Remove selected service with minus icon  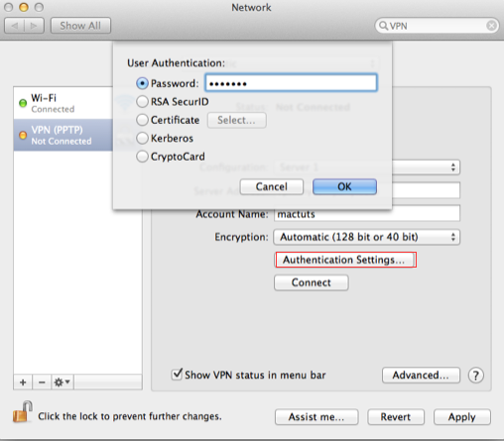(42, 383)
